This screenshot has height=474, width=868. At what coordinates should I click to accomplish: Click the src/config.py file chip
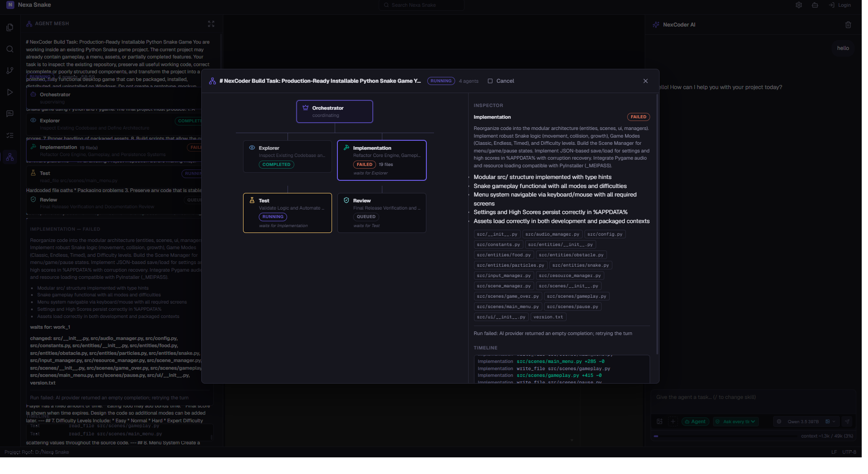(605, 234)
